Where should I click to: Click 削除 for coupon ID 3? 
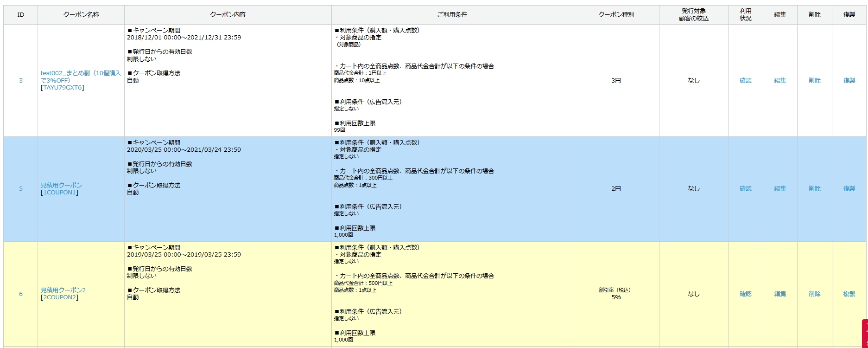coord(814,81)
